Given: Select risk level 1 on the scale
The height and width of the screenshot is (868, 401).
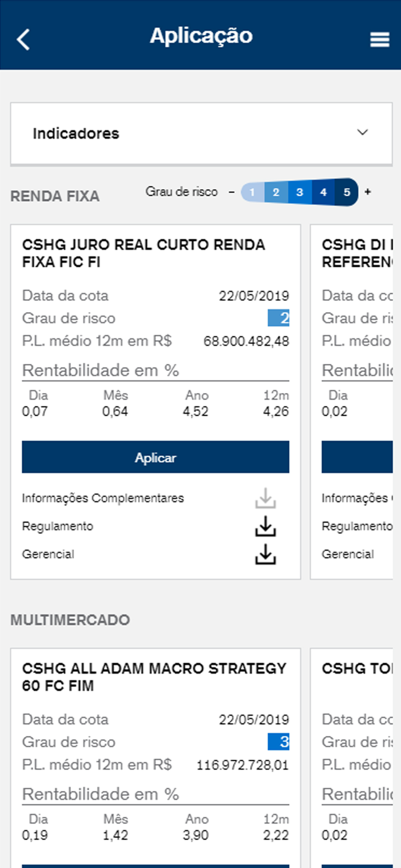Looking at the screenshot, I should click(252, 192).
